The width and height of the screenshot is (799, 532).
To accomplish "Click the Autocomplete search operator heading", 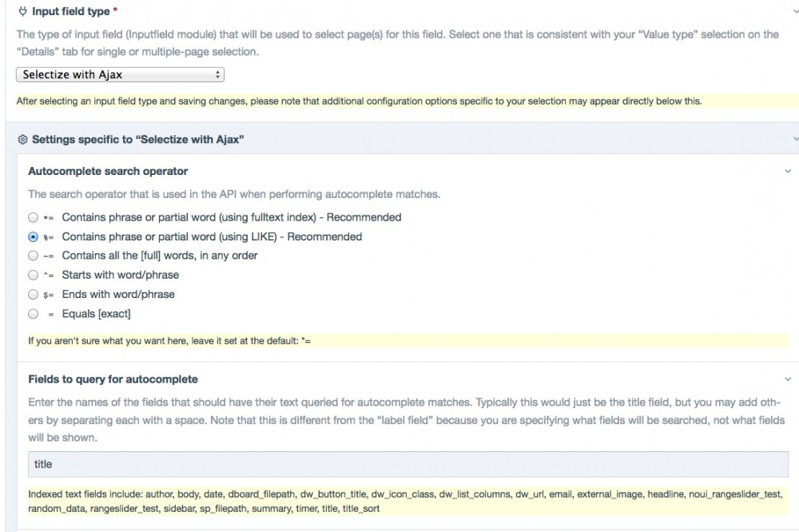I will pos(108,171).
